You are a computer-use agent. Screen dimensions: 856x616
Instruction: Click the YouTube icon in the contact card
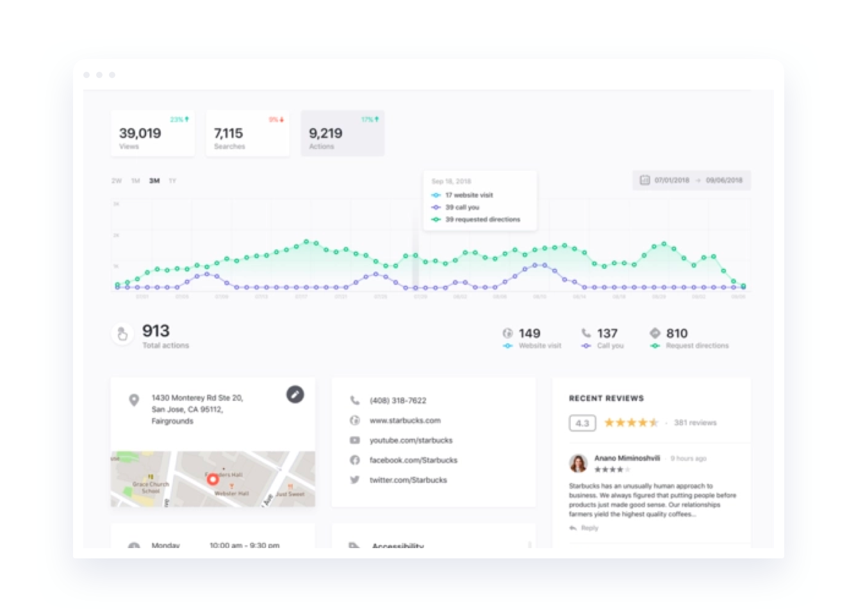354,440
